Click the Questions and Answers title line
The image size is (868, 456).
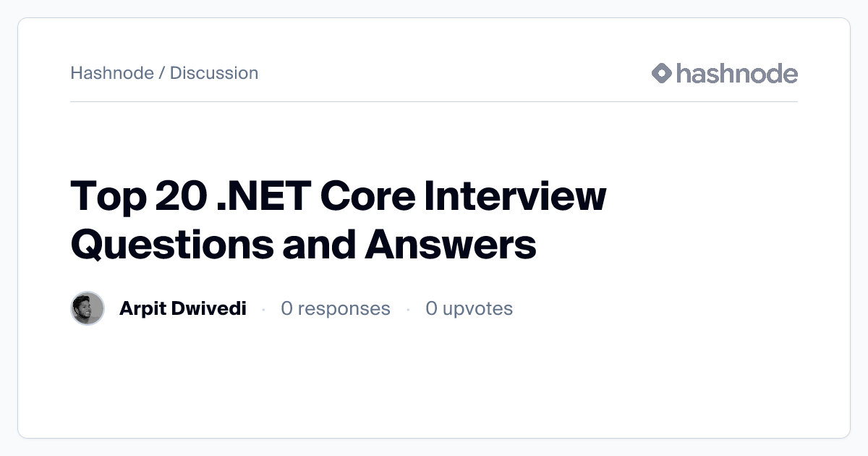(303, 244)
